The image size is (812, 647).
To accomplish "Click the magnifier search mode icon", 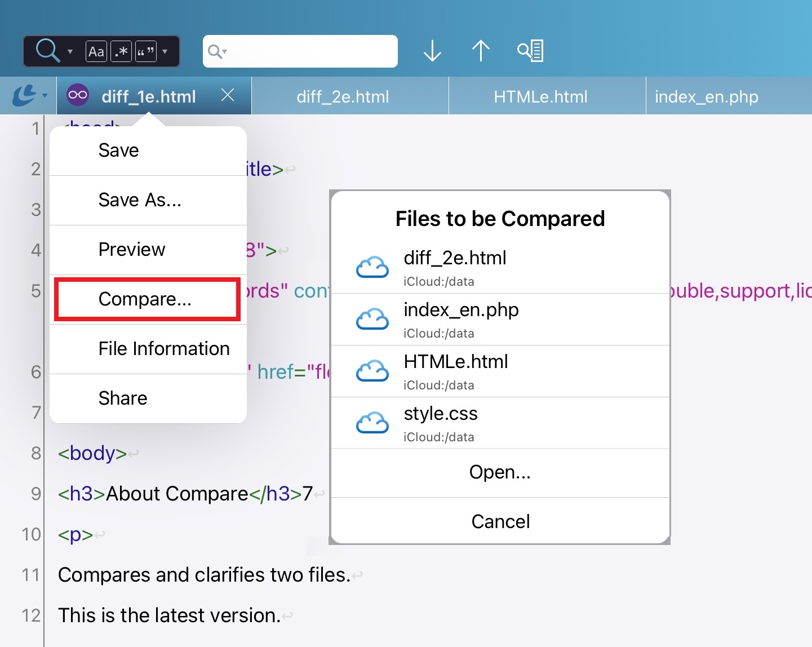I will (47, 51).
